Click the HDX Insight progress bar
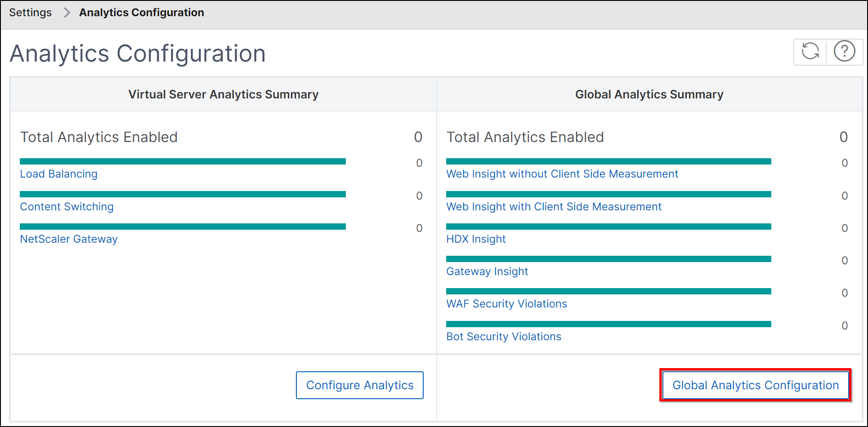The image size is (868, 427). coord(608,227)
